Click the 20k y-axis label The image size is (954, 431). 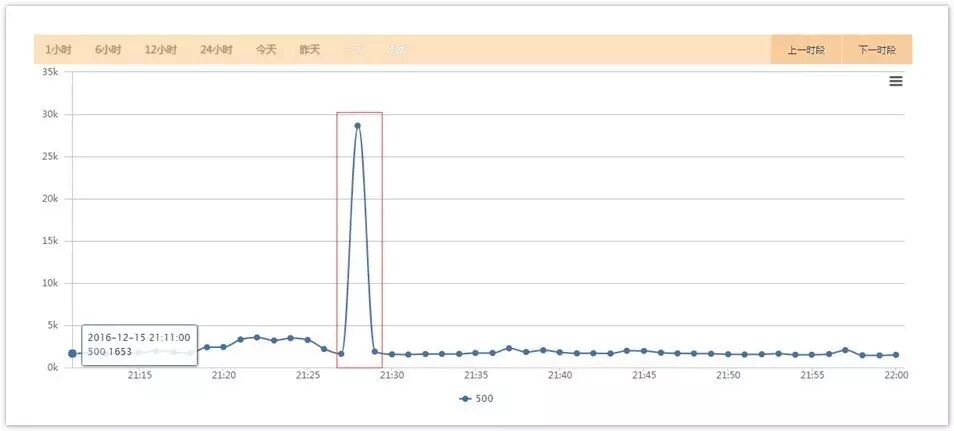[x=49, y=198]
